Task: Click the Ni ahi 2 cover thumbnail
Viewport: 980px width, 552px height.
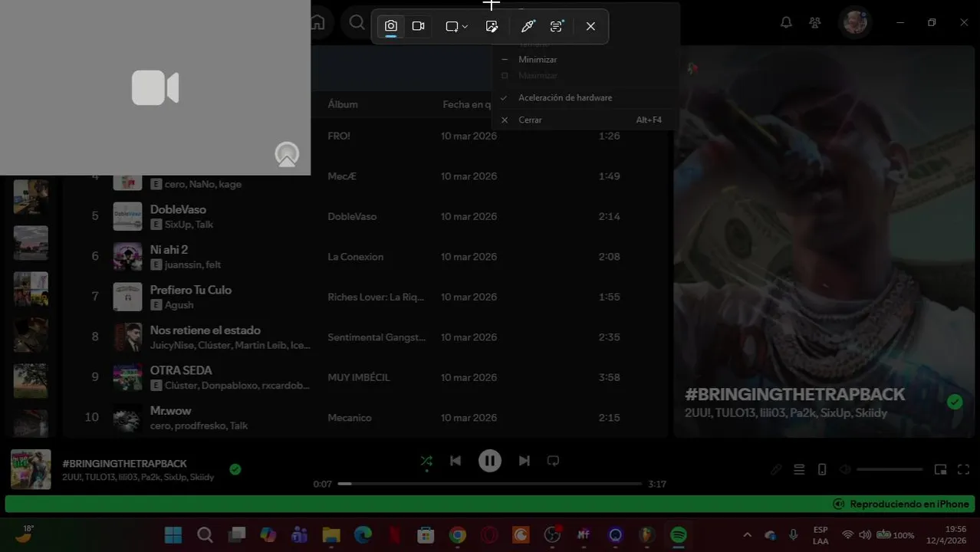Action: coord(127,257)
